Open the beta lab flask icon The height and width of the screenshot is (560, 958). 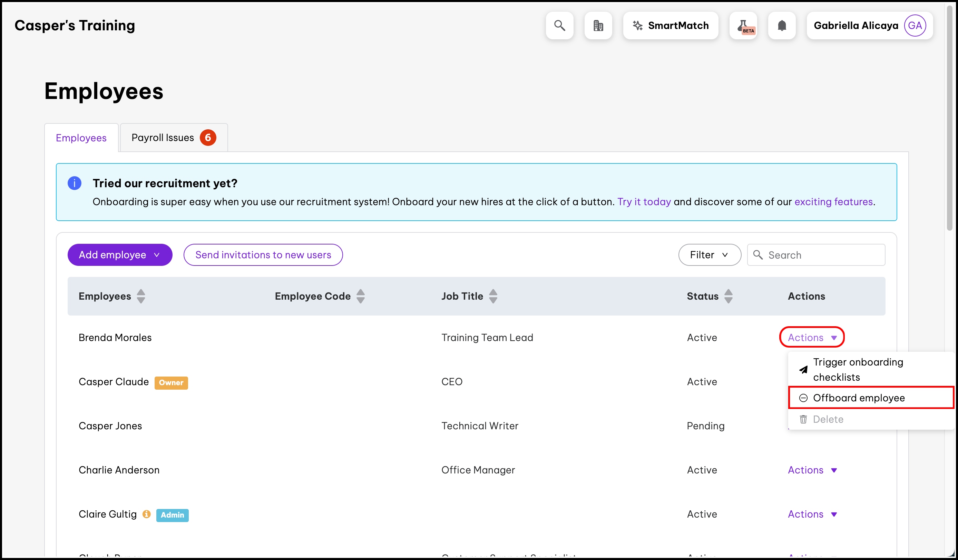click(x=743, y=26)
